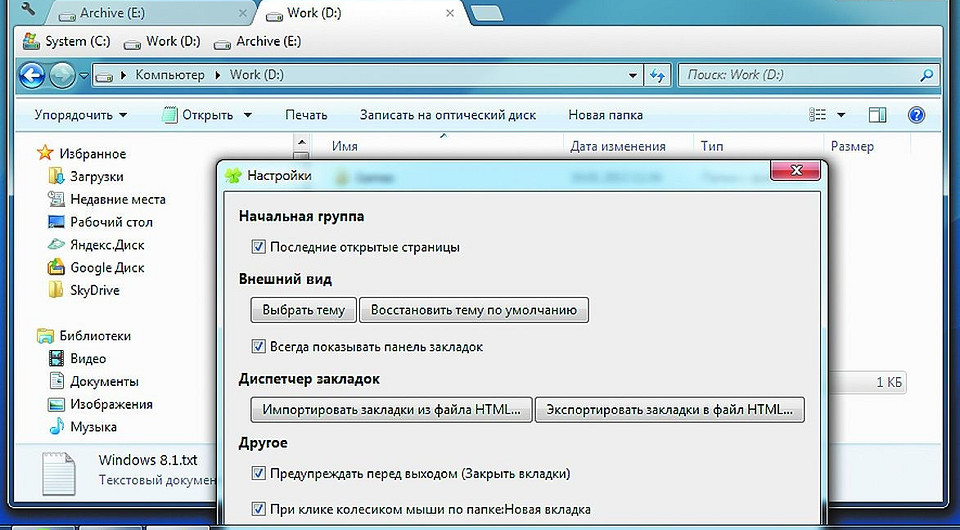
Task: Expand the Открыть dropdown arrow
Action: pos(247,115)
